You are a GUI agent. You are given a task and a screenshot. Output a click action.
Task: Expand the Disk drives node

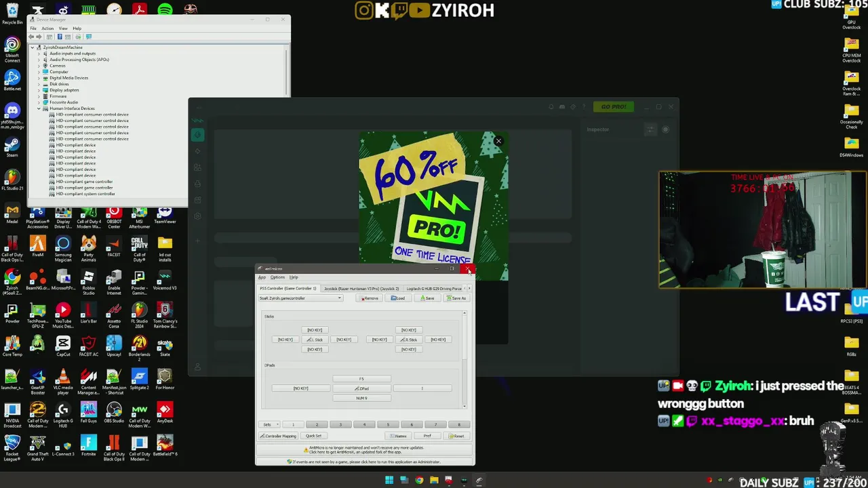pos(39,84)
